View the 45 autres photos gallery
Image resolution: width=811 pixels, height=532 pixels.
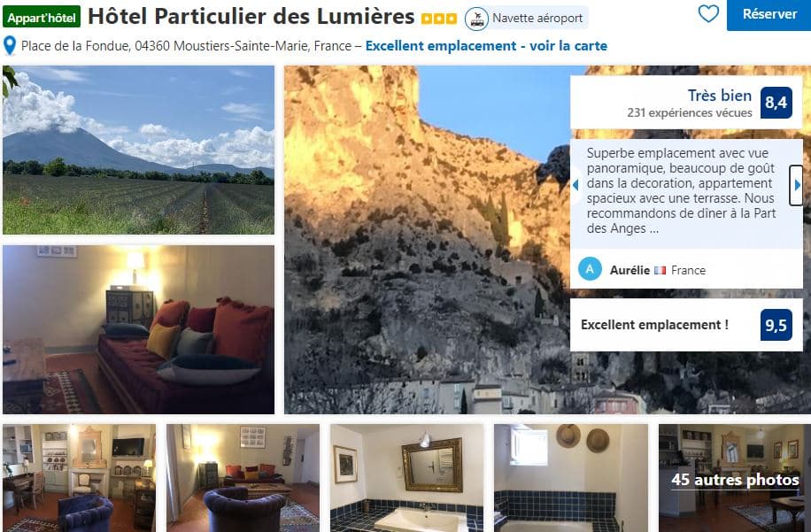735,478
